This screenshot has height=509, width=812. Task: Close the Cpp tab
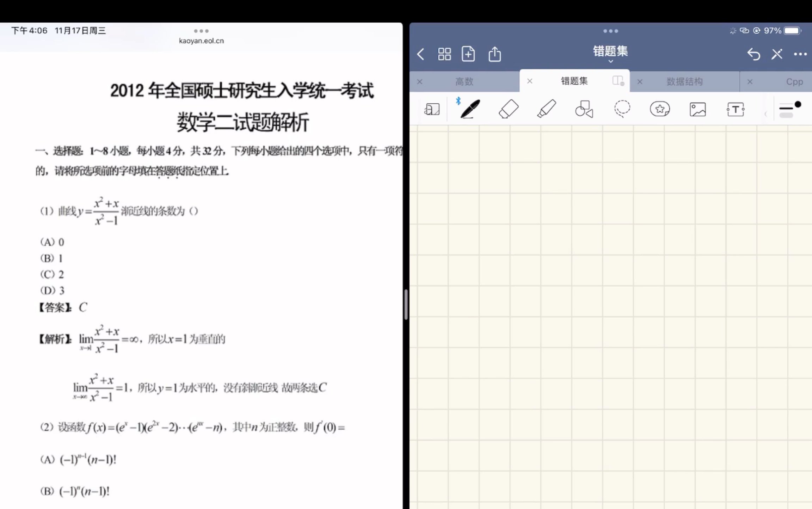point(750,81)
